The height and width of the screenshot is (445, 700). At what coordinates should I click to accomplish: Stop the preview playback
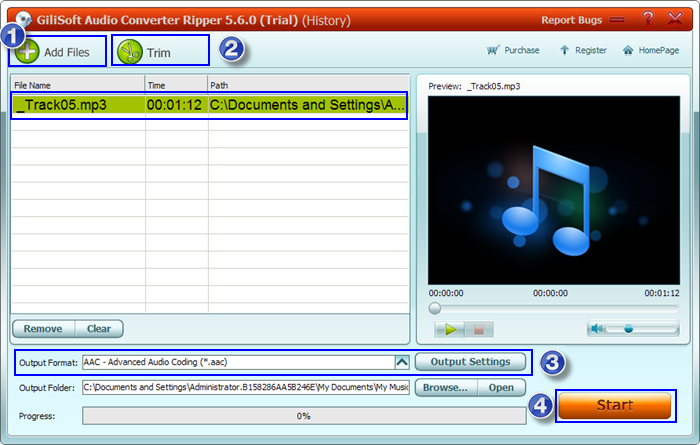[x=478, y=328]
